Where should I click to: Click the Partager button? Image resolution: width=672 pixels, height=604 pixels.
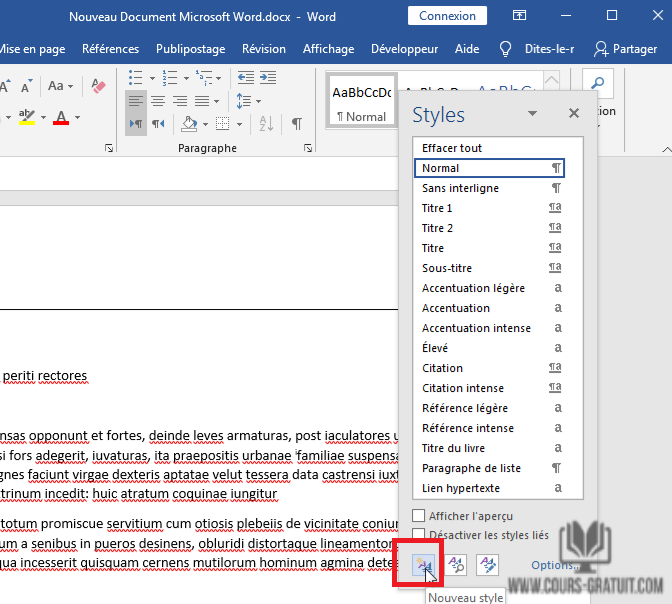pyautogui.click(x=626, y=49)
